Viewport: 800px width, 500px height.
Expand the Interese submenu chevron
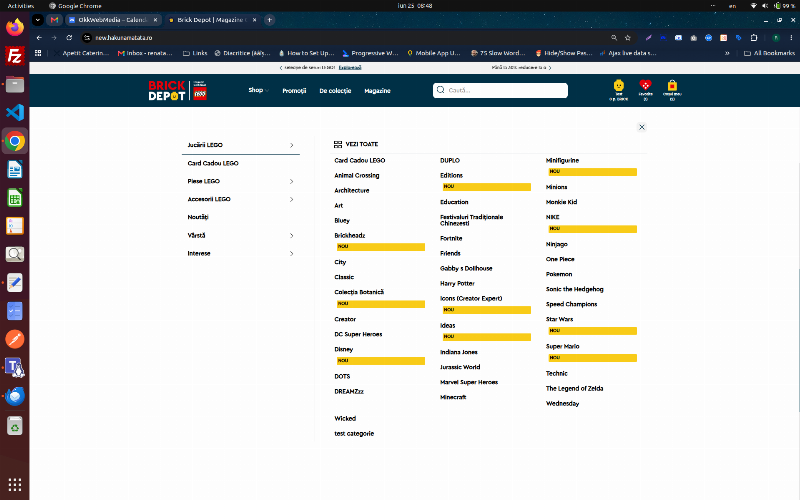291,254
